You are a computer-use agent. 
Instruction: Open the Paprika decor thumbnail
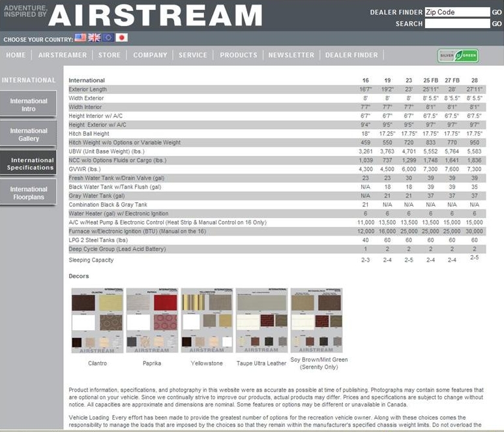(152, 320)
